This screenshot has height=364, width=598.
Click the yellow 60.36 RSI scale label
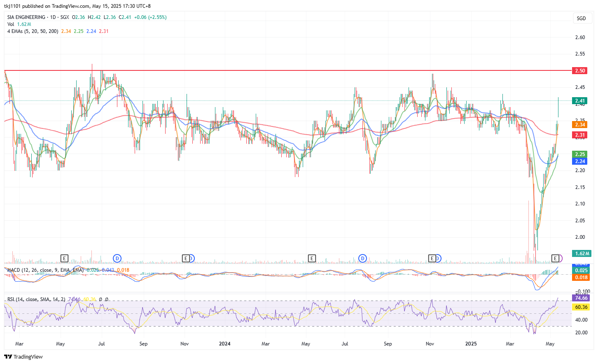[x=581, y=307]
